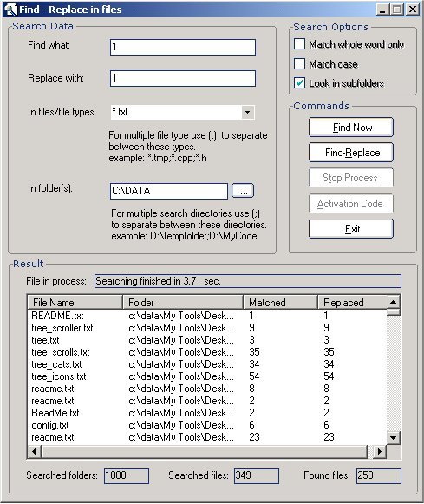Sort results by Matched column header

(280, 303)
